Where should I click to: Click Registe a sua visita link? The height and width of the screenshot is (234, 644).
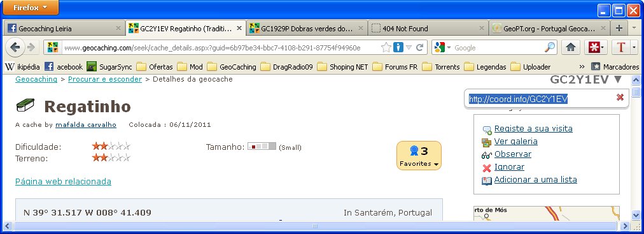point(533,129)
